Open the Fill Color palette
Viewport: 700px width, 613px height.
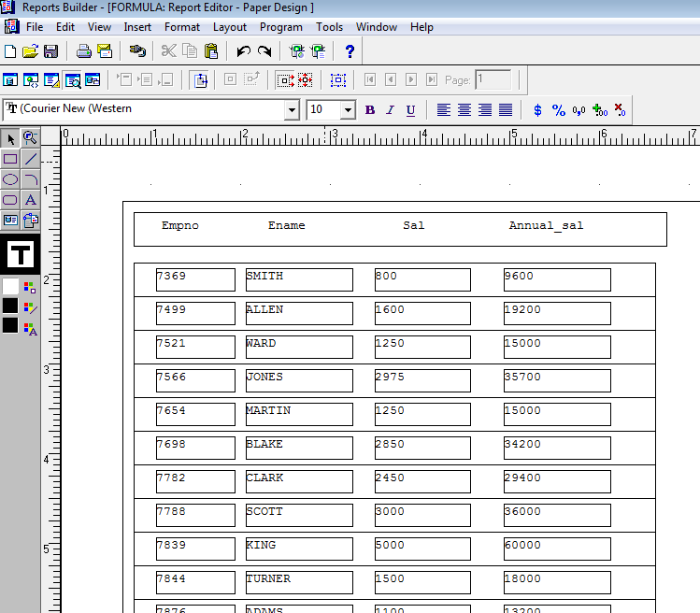pyautogui.click(x=30, y=287)
